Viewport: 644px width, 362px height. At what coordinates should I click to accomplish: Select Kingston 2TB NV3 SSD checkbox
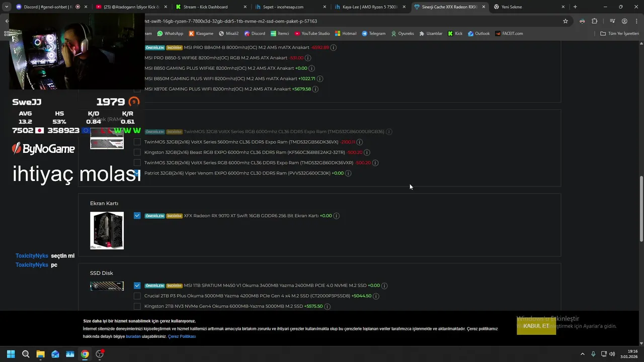[137, 306]
